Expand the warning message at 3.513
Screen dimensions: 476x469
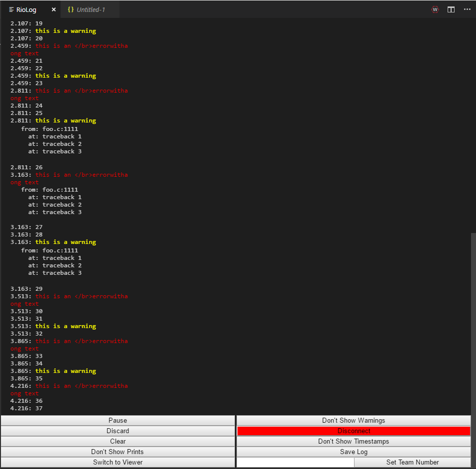66,326
